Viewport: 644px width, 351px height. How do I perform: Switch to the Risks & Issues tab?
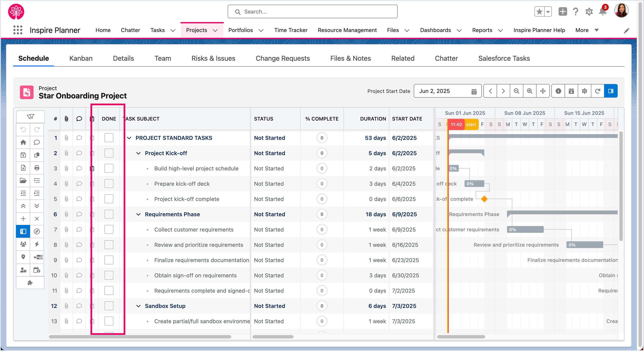point(213,58)
